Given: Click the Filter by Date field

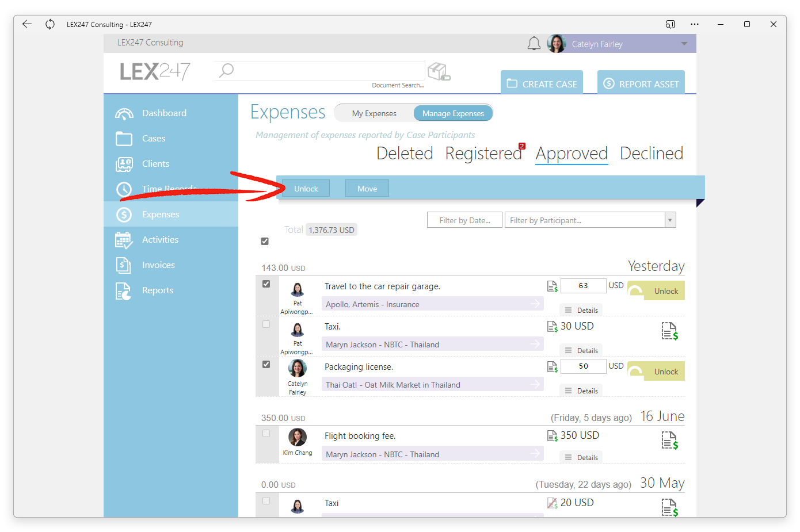Looking at the screenshot, I should point(464,220).
